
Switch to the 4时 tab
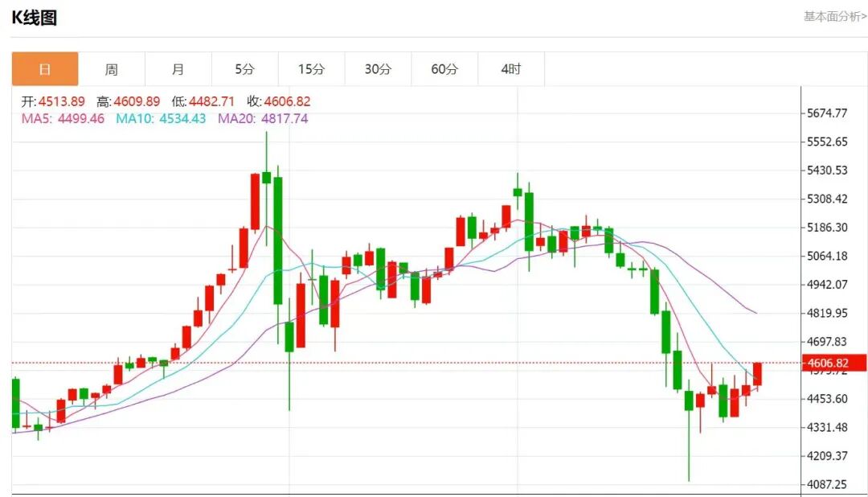511,69
